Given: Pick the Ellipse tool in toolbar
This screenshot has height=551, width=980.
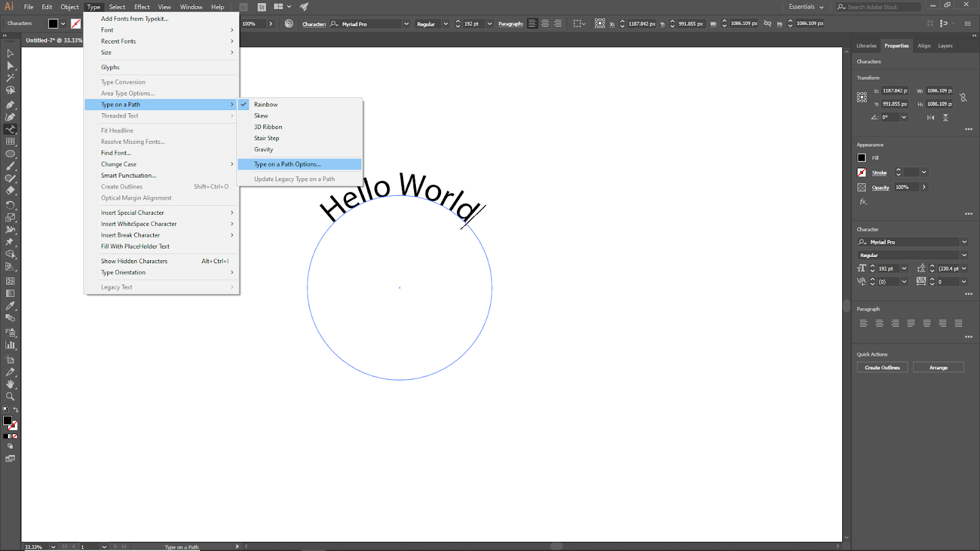Looking at the screenshot, I should point(10,154).
